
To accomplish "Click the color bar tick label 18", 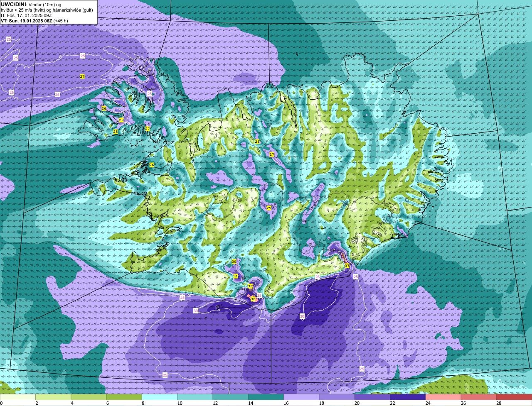I will click(321, 403).
